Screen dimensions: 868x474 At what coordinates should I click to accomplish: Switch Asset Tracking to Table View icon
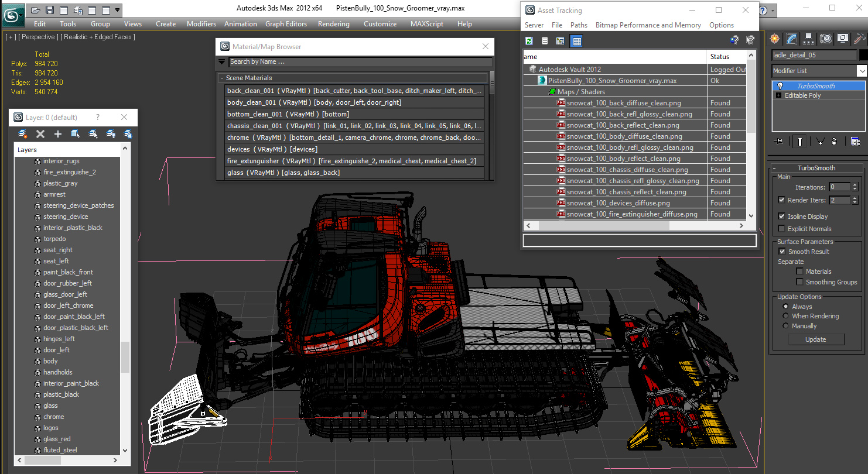coord(576,40)
